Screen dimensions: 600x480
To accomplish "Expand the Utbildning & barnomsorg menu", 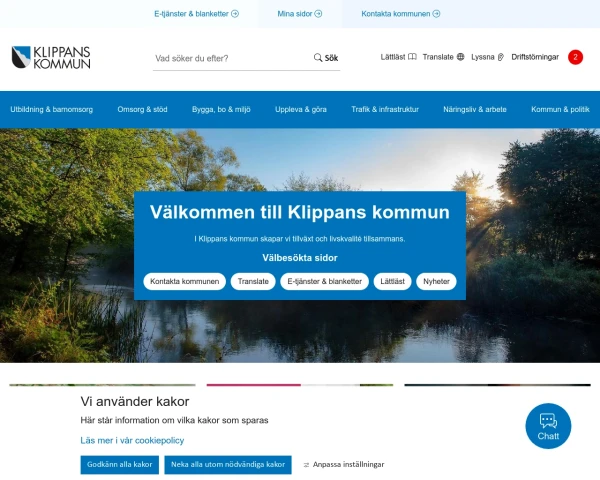I will 52,109.
